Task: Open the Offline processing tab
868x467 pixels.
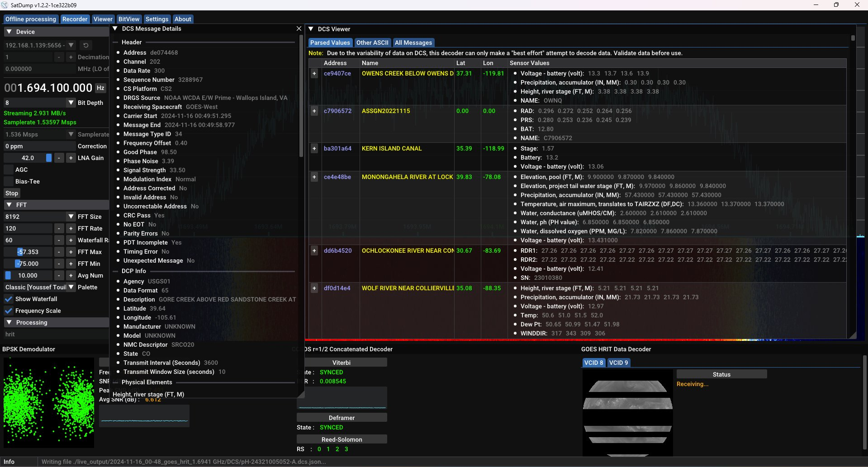Action: 31,19
